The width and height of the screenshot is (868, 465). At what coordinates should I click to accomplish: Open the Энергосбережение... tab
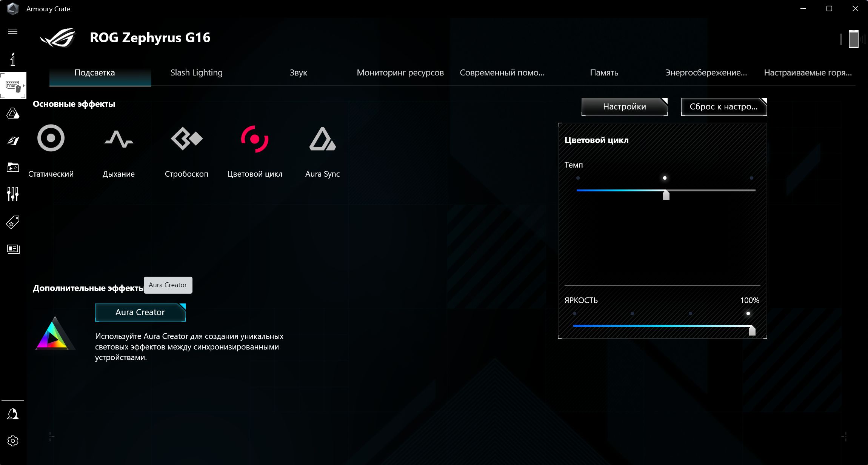(706, 72)
